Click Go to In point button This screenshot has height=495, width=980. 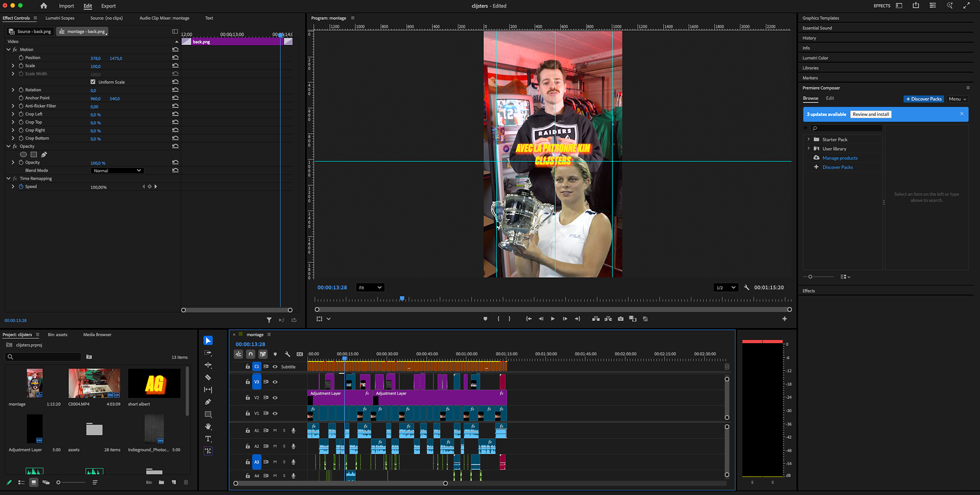(x=529, y=319)
